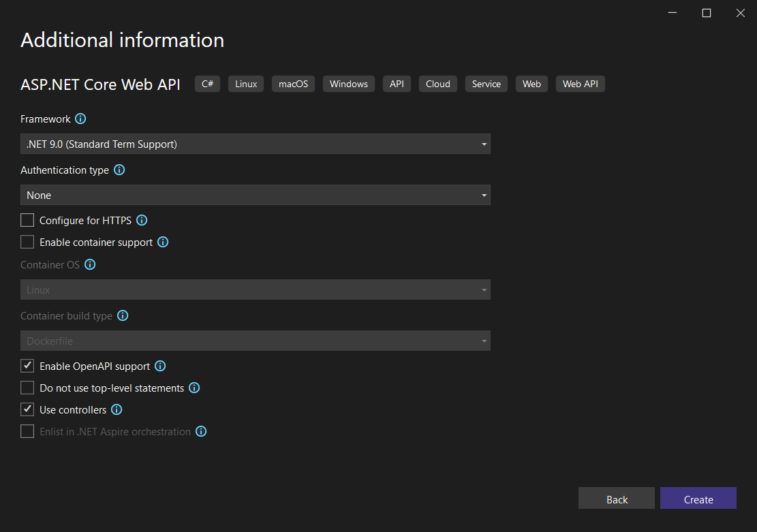This screenshot has width=757, height=532.
Task: Click the C# tag
Action: (208, 84)
